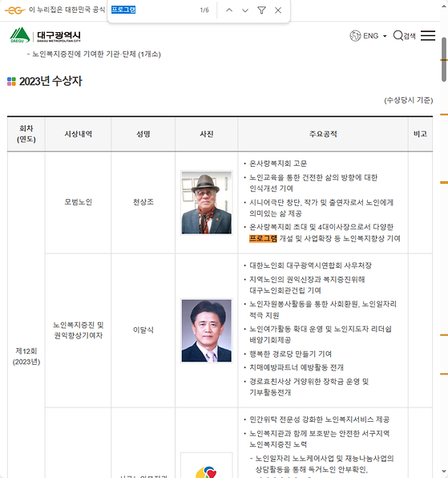This screenshot has width=448, height=478.
Task: Click the 회차 (연도) column header
Action: pos(26,134)
